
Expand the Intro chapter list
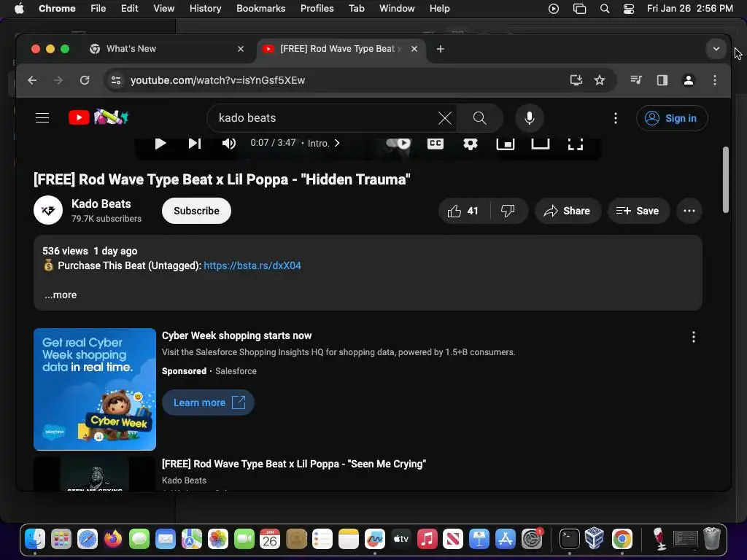tap(324, 144)
